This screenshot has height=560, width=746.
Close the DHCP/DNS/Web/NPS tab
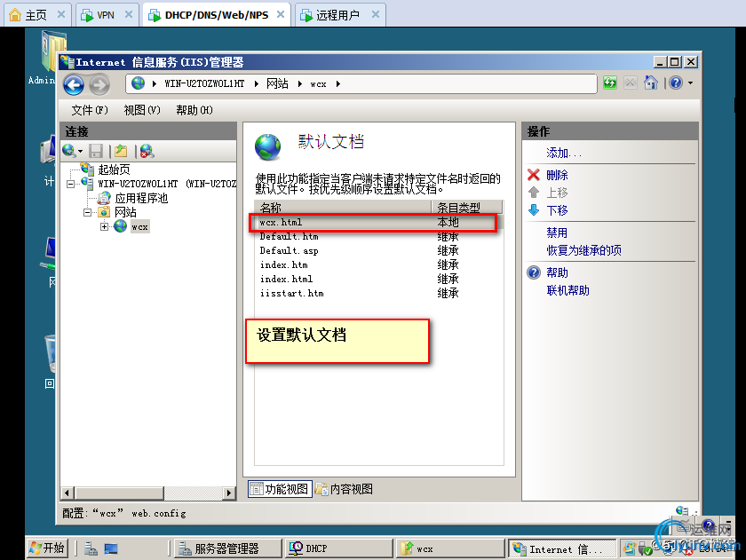click(x=281, y=14)
